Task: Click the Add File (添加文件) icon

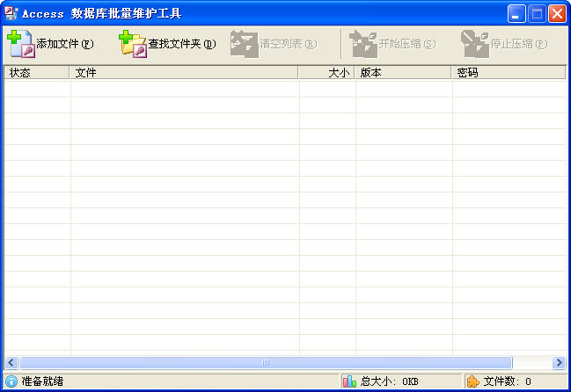Action: click(x=20, y=43)
